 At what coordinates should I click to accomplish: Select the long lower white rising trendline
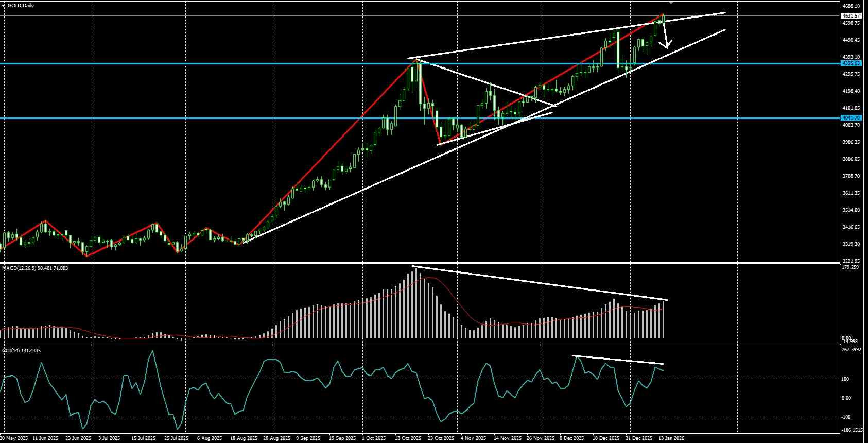click(484, 136)
